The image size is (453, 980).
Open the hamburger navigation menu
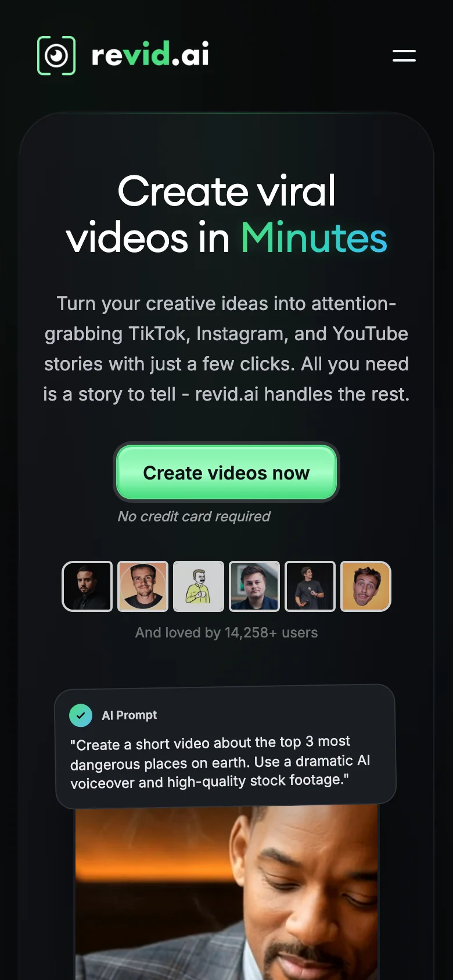(x=404, y=56)
